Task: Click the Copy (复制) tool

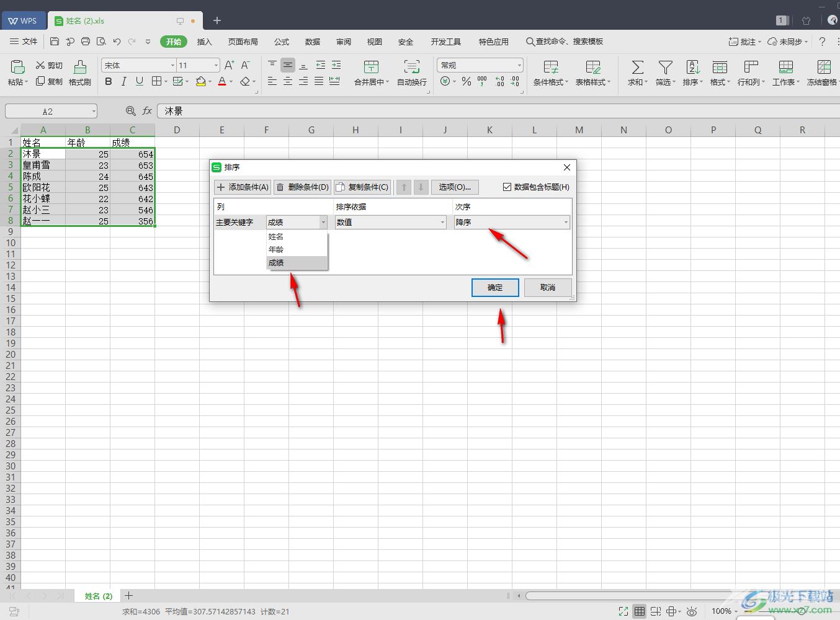Action: coord(49,81)
